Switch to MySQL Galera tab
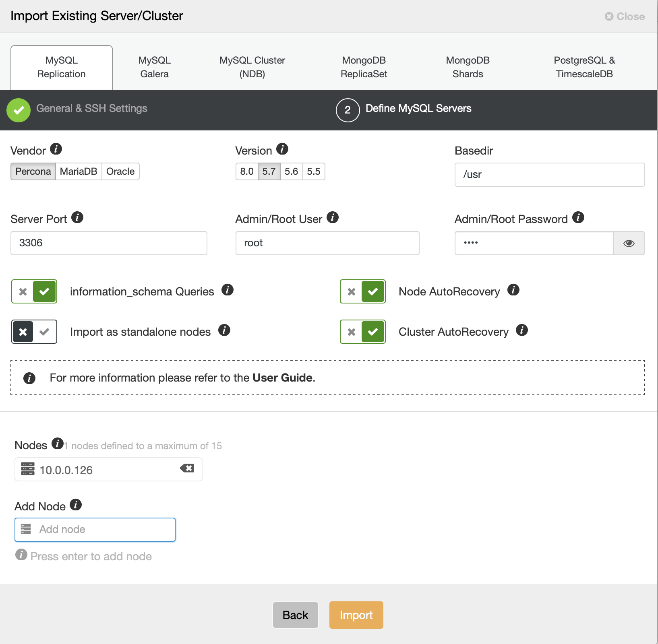This screenshot has height=644, width=658. click(x=155, y=67)
